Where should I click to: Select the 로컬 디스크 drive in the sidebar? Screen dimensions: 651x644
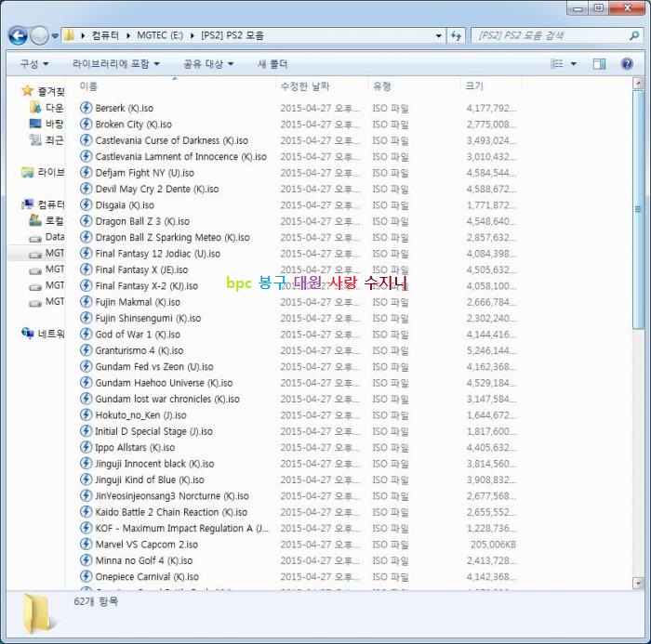pyautogui.click(x=46, y=221)
